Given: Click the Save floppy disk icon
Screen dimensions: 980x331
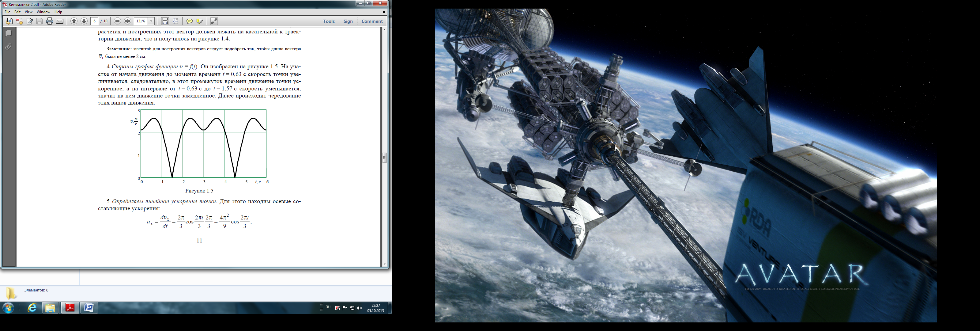Looking at the screenshot, I should point(40,21).
